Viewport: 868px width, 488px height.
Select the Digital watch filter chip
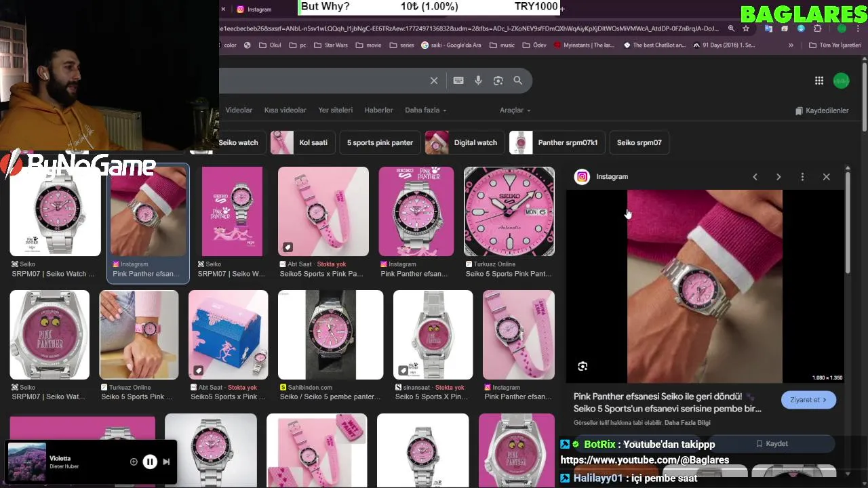tap(465, 142)
